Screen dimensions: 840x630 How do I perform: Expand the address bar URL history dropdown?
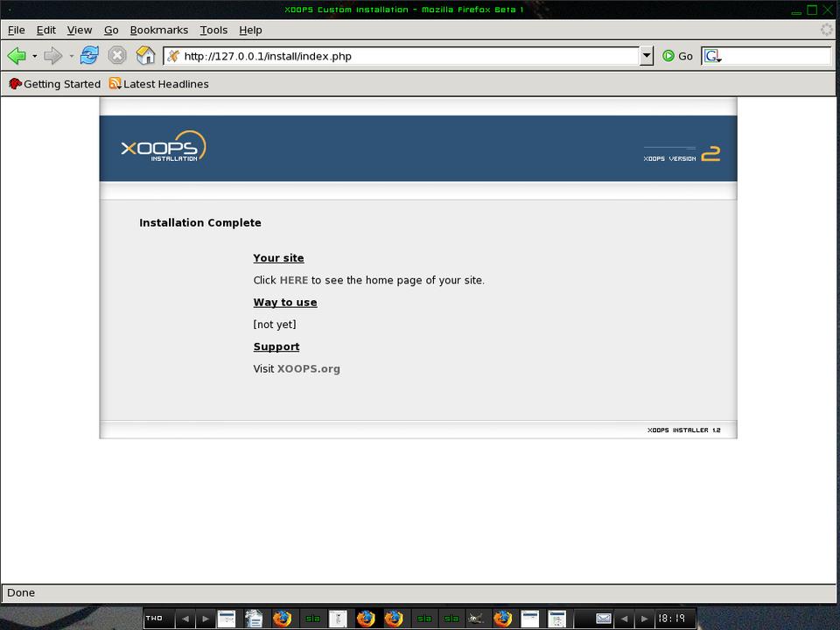coord(647,56)
